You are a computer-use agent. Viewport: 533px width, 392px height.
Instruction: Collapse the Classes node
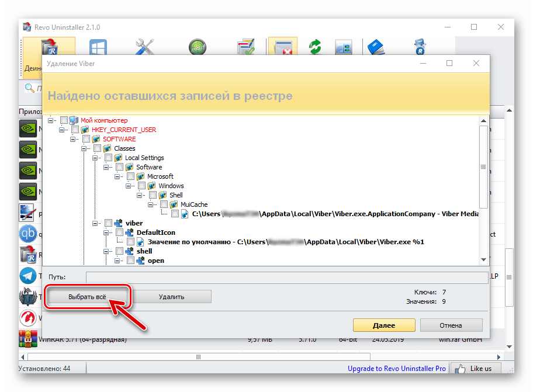(x=84, y=148)
